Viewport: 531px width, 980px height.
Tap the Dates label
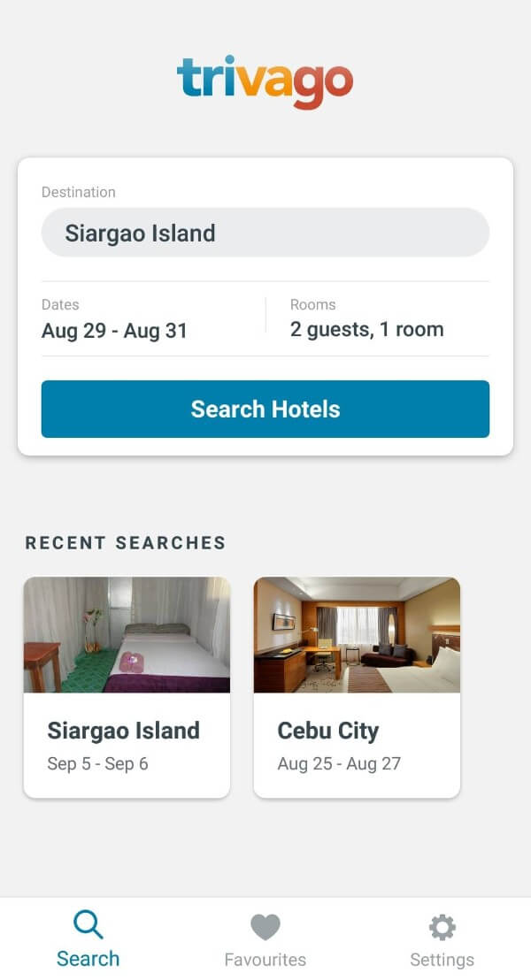(x=60, y=304)
